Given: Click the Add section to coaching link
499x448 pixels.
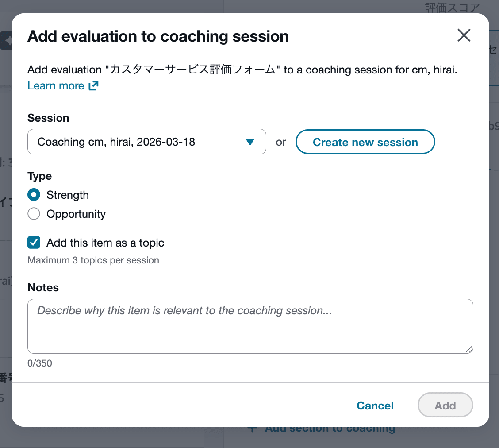Looking at the screenshot, I should (x=330, y=429).
